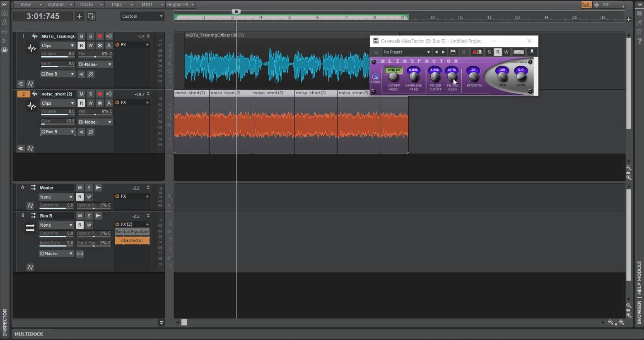Toggle keyboard input icon in AliasFactor
The height and width of the screenshot is (340, 644).
coord(519,52)
